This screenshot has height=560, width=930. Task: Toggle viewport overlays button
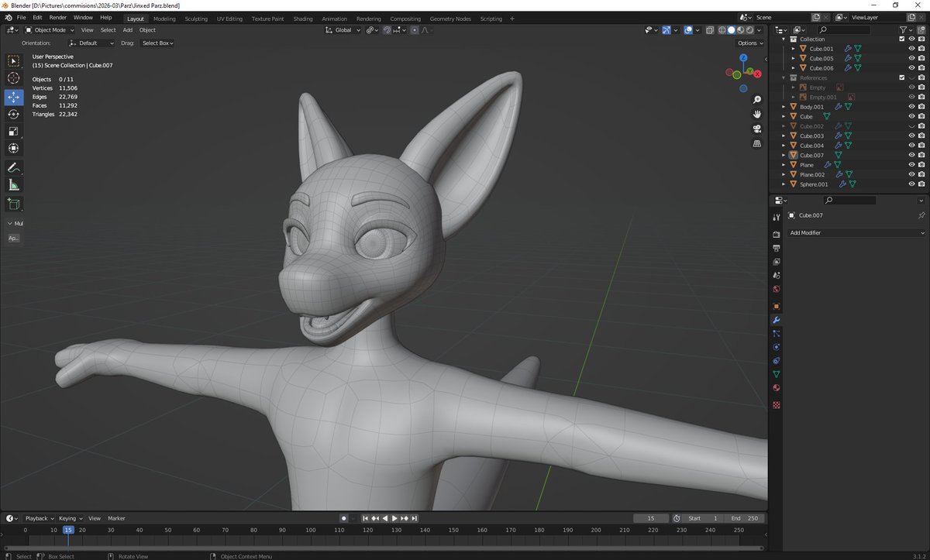pos(688,30)
